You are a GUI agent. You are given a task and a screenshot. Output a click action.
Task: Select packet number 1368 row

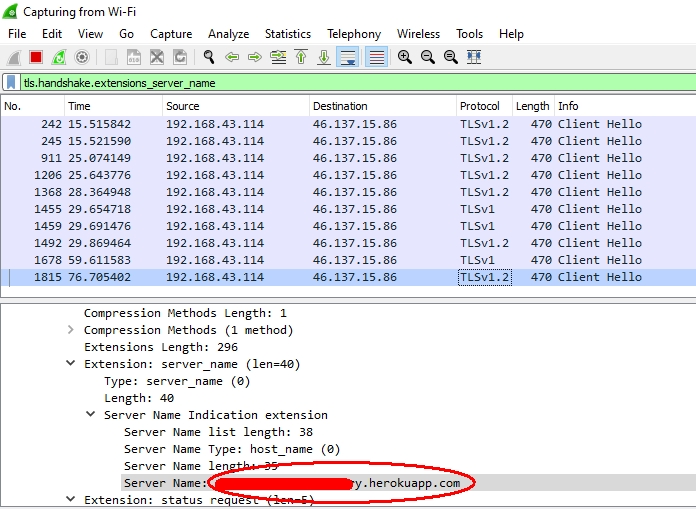tap(348, 192)
